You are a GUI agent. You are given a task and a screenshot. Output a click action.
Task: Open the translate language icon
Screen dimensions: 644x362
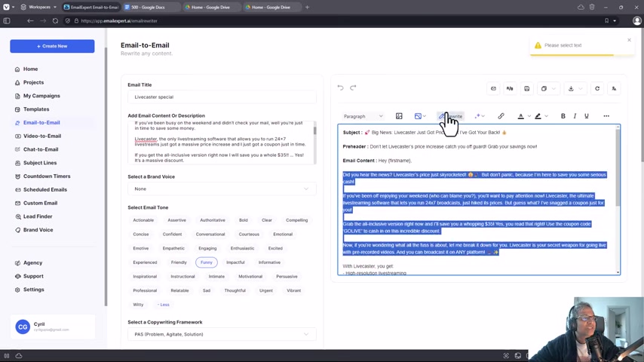pos(614,88)
